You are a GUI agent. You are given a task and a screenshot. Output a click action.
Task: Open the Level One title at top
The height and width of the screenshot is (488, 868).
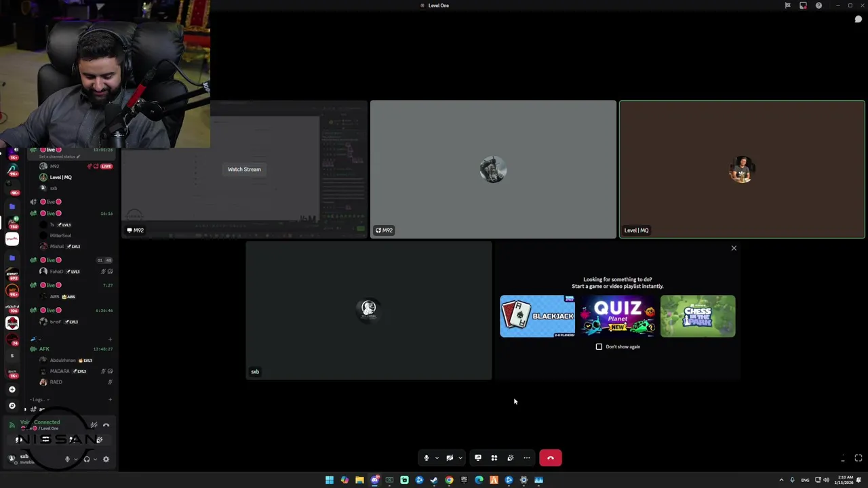click(x=438, y=5)
